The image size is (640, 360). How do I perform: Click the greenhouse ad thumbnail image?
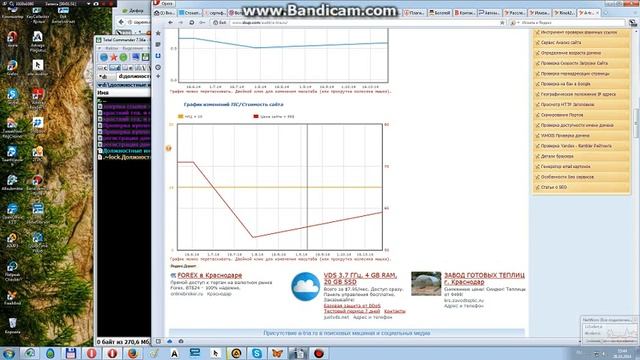(x=426, y=284)
